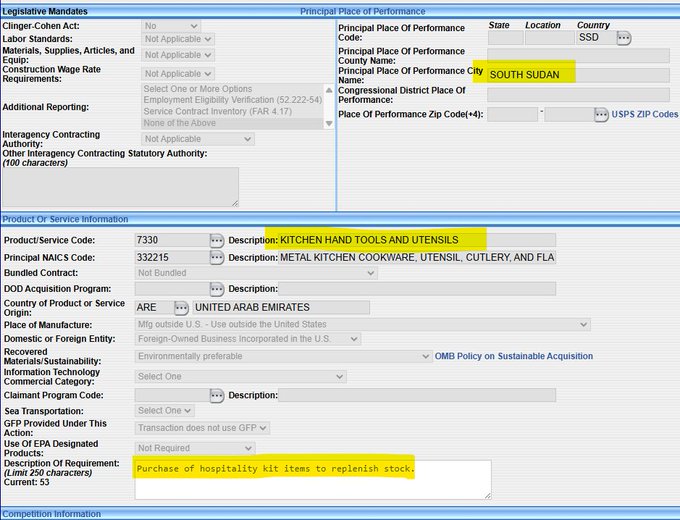Expand the Place of Manufacture dropdown

[362, 324]
